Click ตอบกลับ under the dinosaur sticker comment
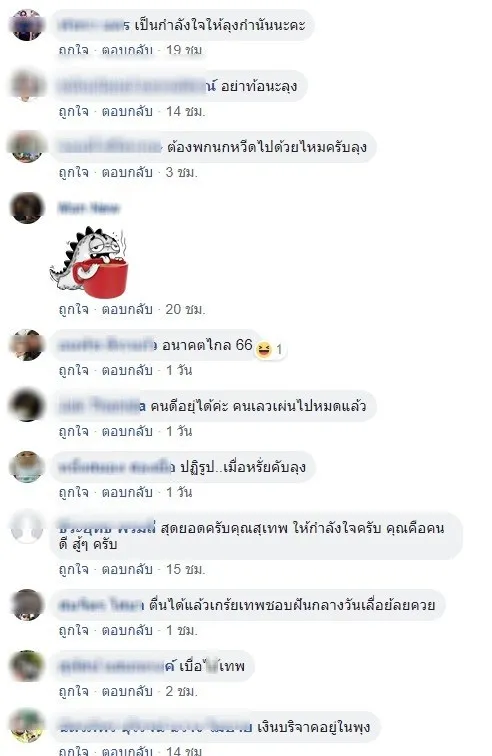The image size is (492, 756). click(127, 309)
